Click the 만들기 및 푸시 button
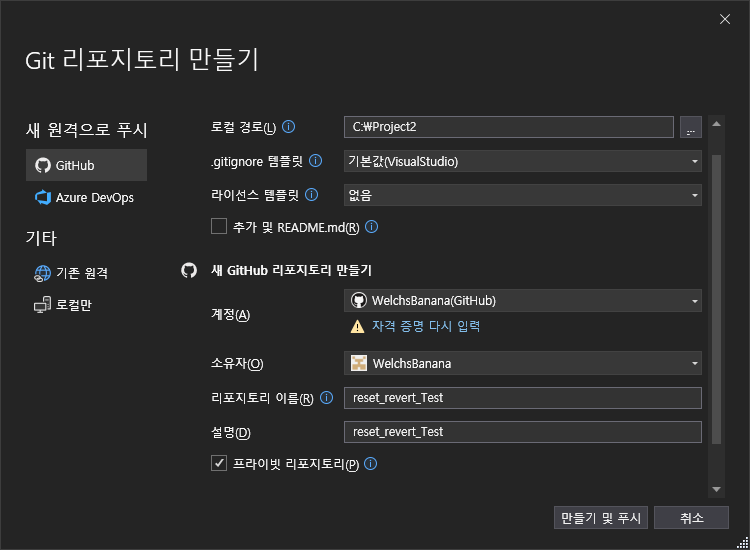The image size is (750, 550). [x=601, y=517]
